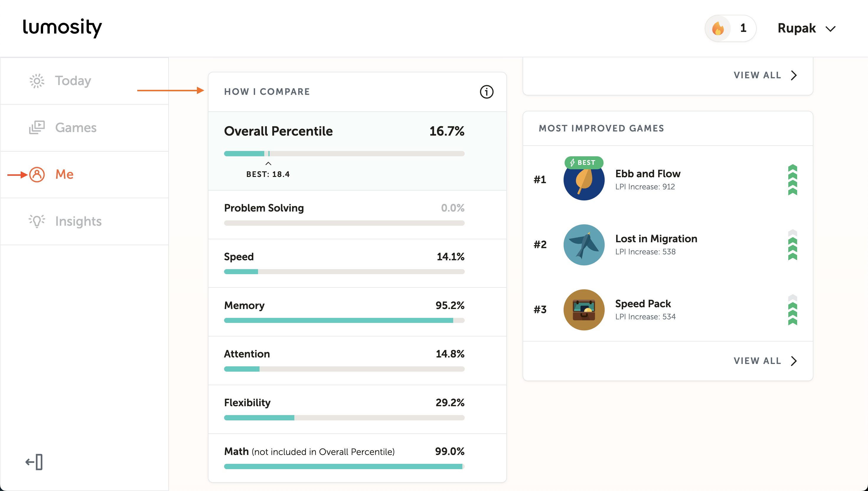Image resolution: width=868 pixels, height=491 pixels.
Task: Click the Memory percentile bar
Action: click(x=344, y=320)
